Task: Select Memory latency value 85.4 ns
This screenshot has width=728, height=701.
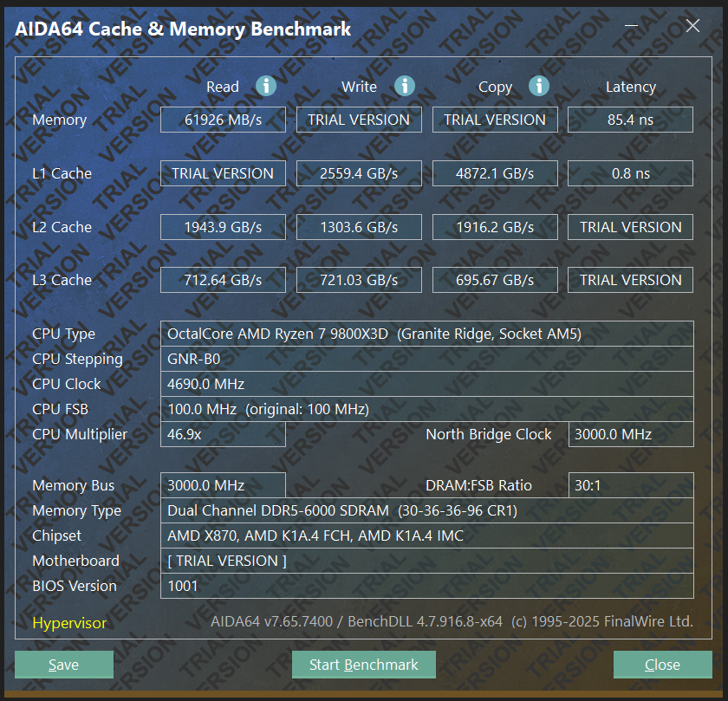Action: pyautogui.click(x=630, y=120)
